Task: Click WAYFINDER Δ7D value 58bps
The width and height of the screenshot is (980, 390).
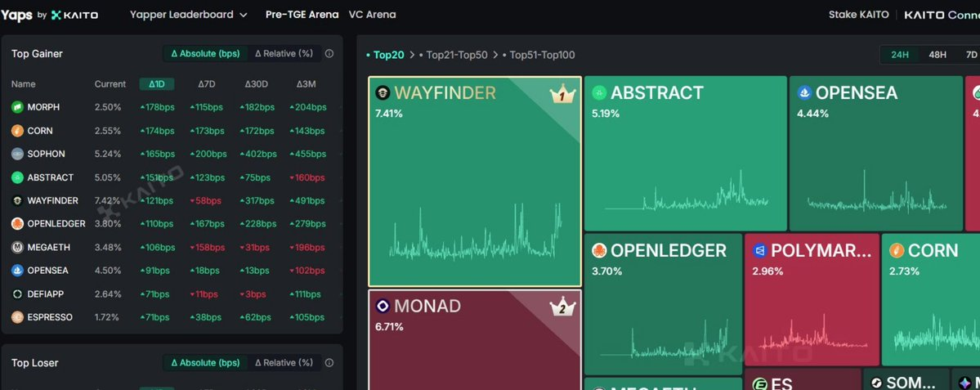Action: pyautogui.click(x=206, y=200)
